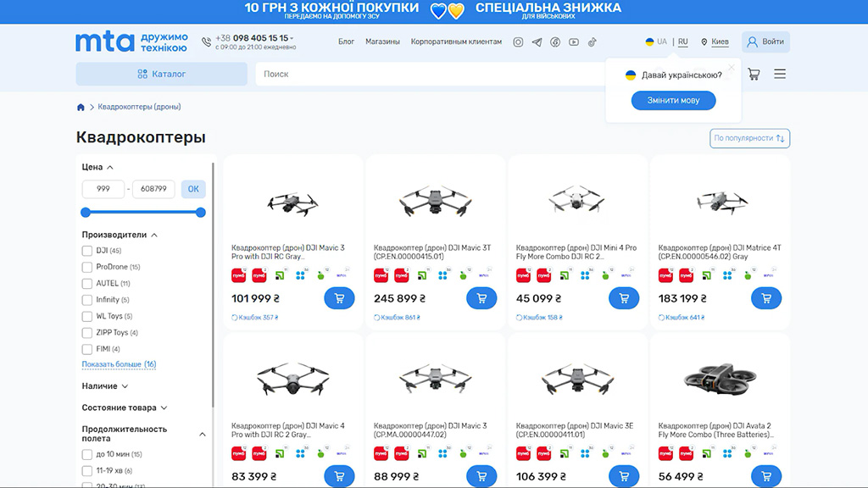
Task: Click the Показать больше manufacturers link
Action: coord(119,364)
